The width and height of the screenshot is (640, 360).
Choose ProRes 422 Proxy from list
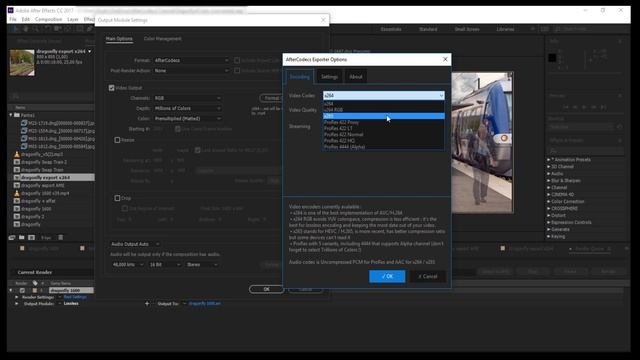[x=383, y=122]
